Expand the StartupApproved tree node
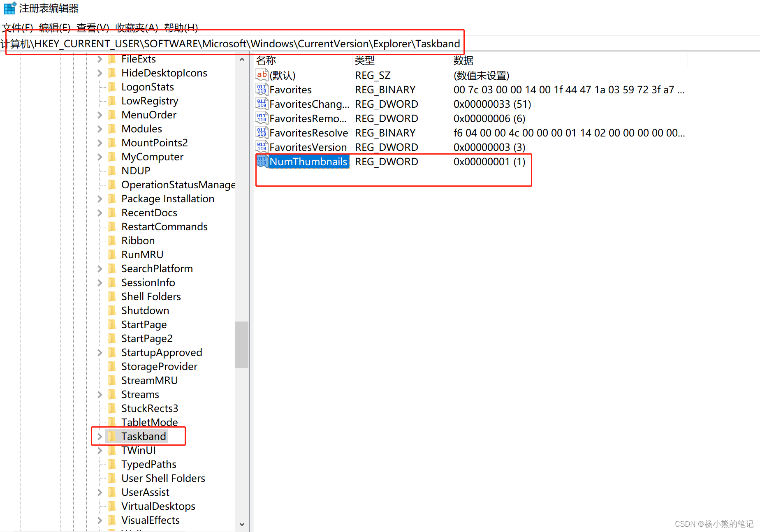Viewport: 760px width, 532px height. click(x=100, y=353)
